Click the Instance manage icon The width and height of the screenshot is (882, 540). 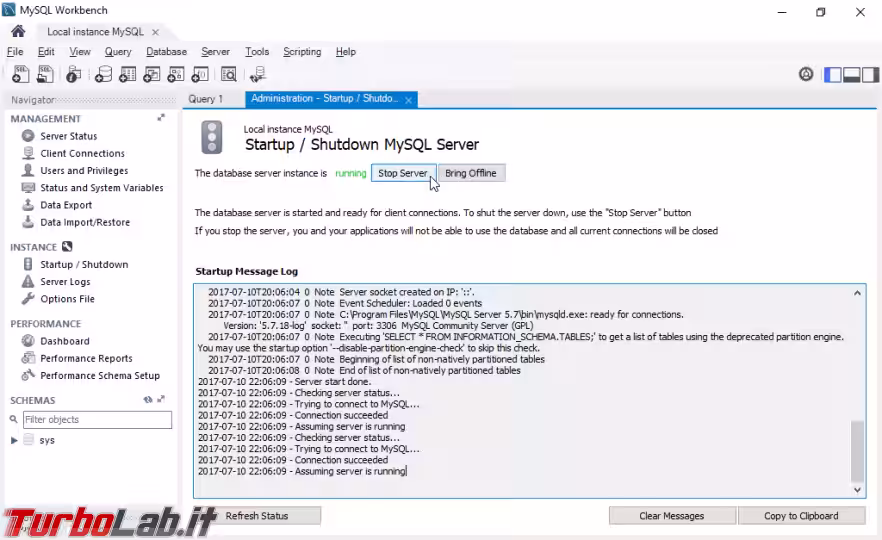[67, 246]
